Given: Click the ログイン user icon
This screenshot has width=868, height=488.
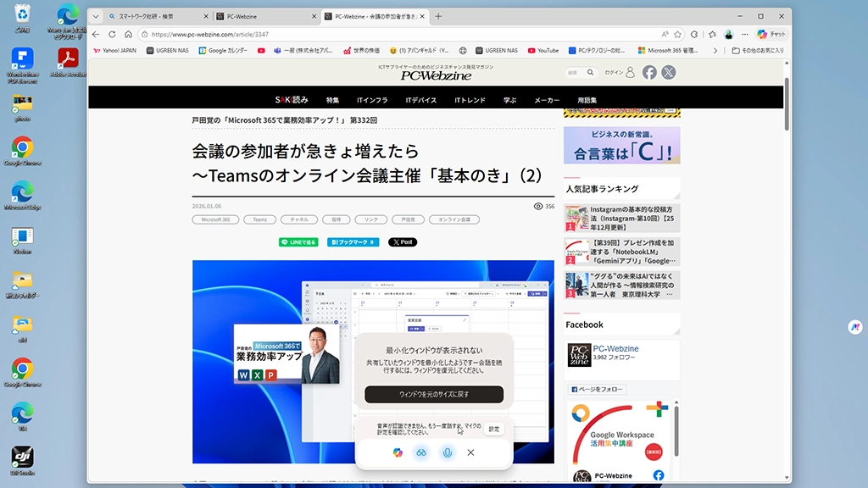Looking at the screenshot, I should (630, 73).
